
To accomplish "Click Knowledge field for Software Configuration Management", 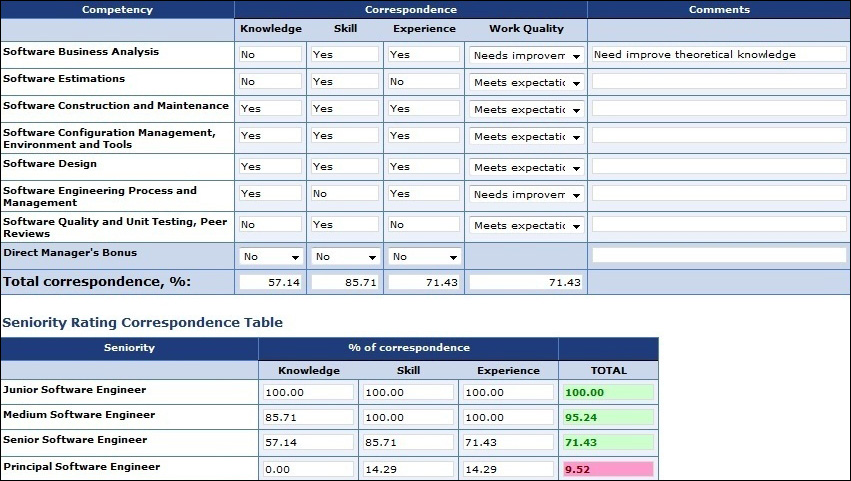I will click(270, 136).
